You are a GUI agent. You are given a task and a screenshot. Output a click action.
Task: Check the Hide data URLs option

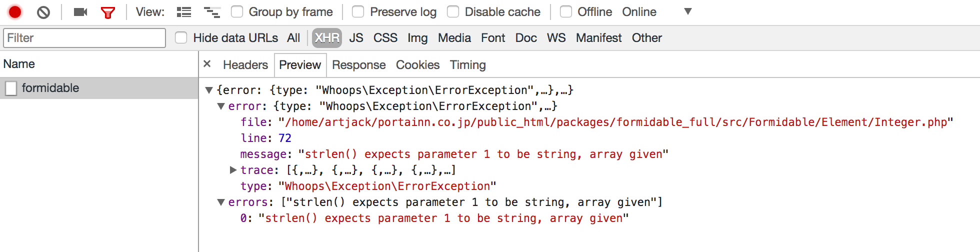point(181,37)
